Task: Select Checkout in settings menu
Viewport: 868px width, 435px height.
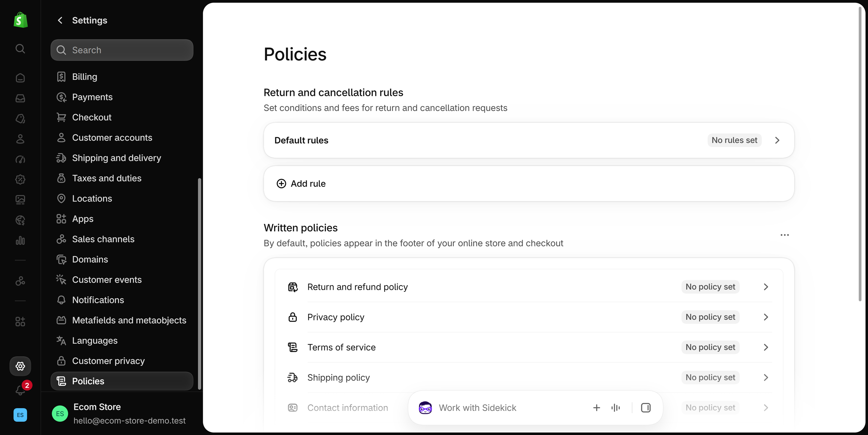Action: pyautogui.click(x=122, y=117)
